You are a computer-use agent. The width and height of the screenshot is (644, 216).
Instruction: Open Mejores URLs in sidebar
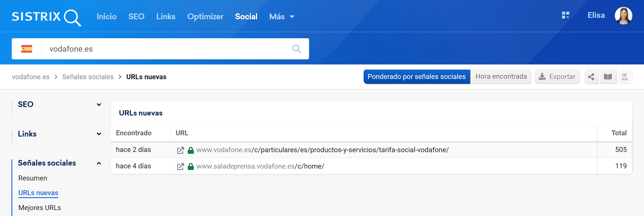tap(39, 208)
